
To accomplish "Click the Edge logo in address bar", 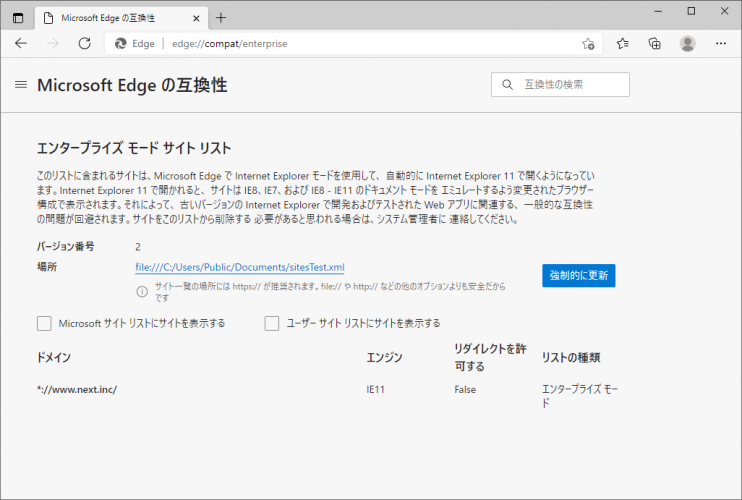I will click(x=121, y=44).
